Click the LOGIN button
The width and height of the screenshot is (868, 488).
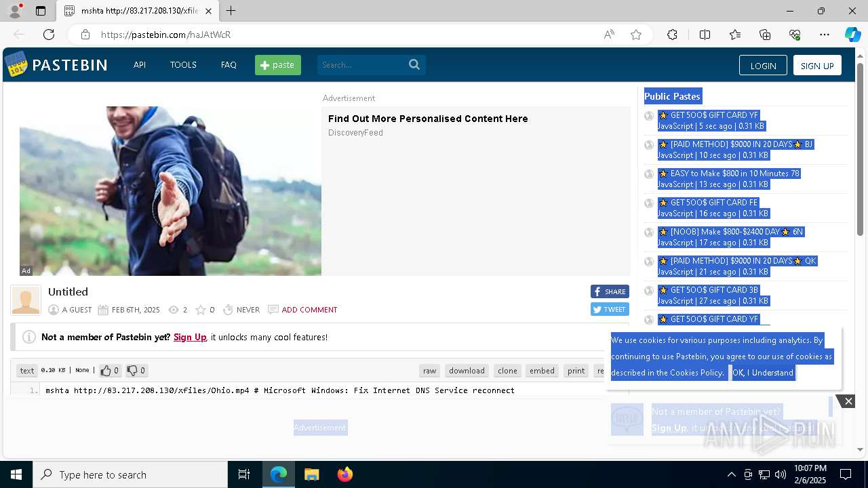(x=763, y=65)
